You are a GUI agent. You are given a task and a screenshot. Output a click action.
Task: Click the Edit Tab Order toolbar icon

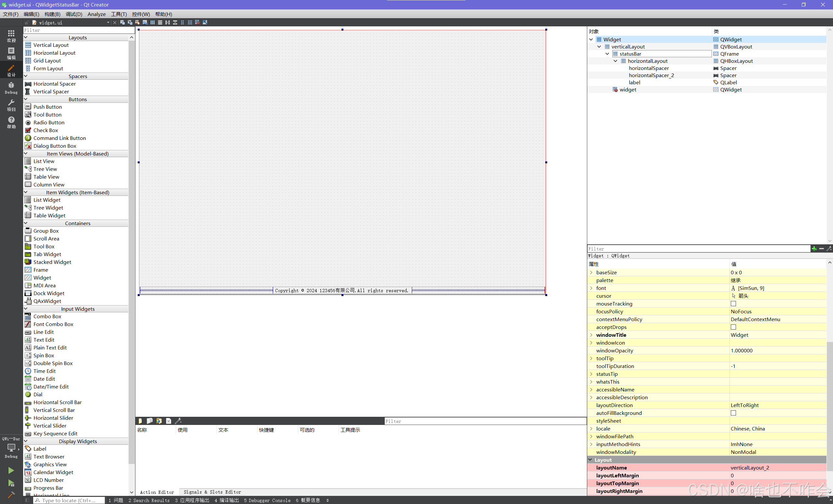[145, 22]
